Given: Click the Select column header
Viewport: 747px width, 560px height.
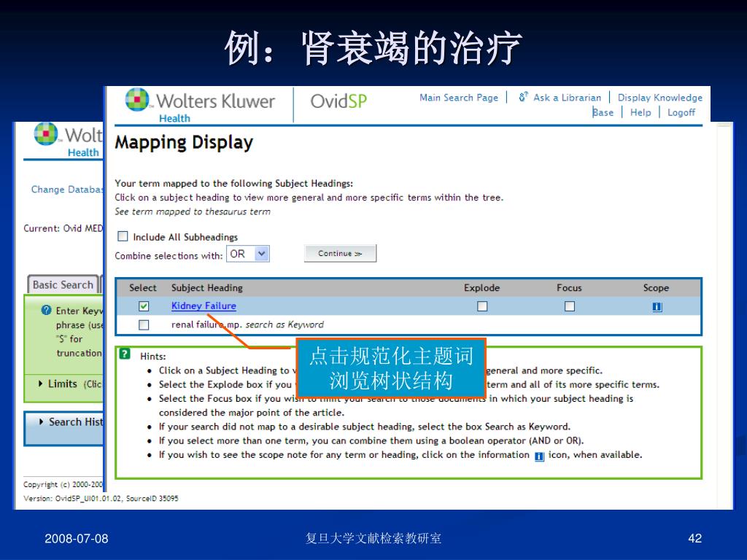Looking at the screenshot, I should [x=142, y=287].
